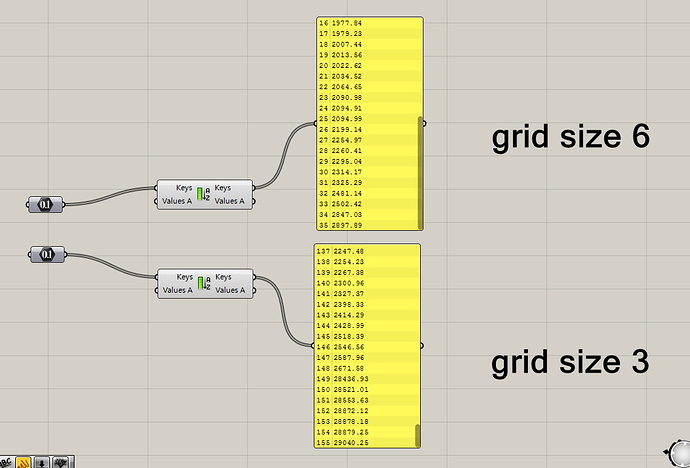Click the ABC markov widget toolbar icon
Image resolution: width=690 pixels, height=468 pixels.
click(5, 463)
